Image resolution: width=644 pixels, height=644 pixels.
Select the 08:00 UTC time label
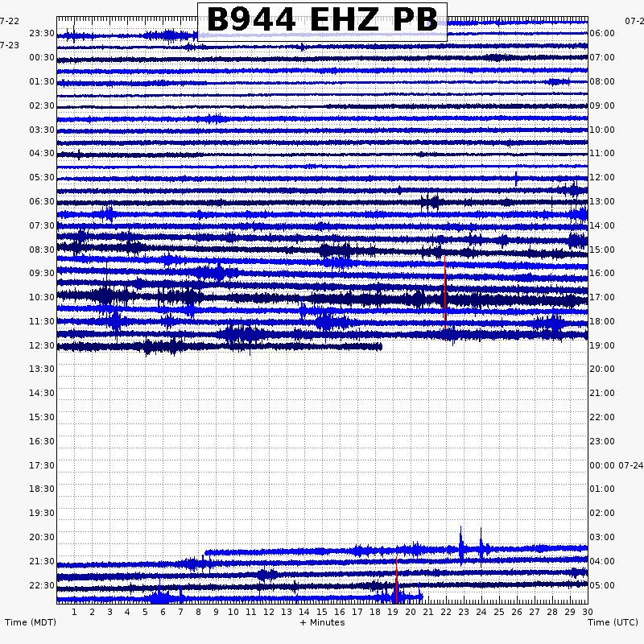coord(602,82)
